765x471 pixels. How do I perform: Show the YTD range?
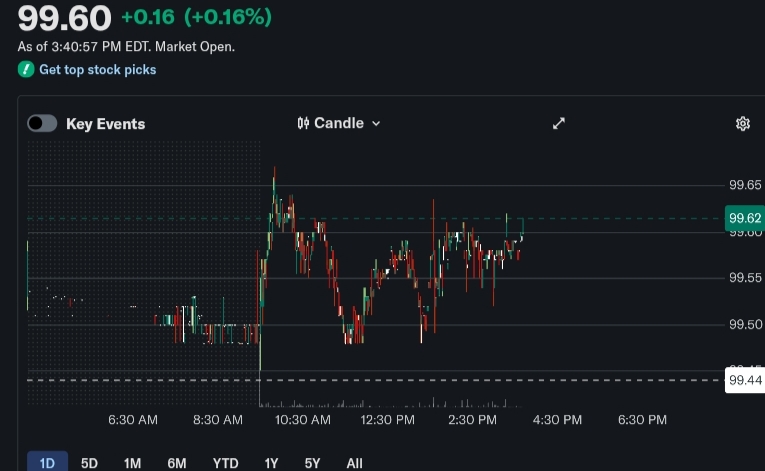point(225,463)
